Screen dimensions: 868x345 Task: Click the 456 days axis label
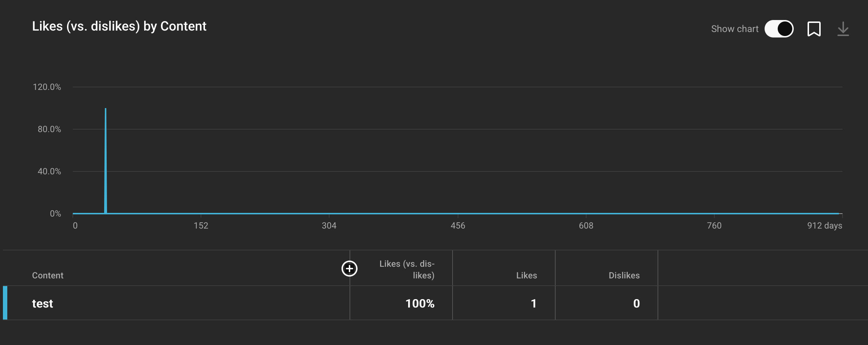click(x=458, y=226)
